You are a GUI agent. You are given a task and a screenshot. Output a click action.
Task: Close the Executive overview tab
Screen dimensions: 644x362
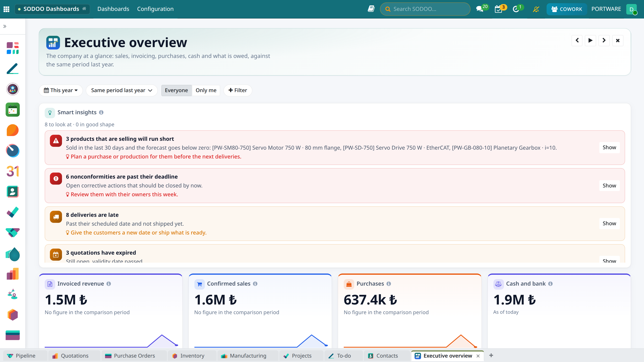tap(478, 356)
